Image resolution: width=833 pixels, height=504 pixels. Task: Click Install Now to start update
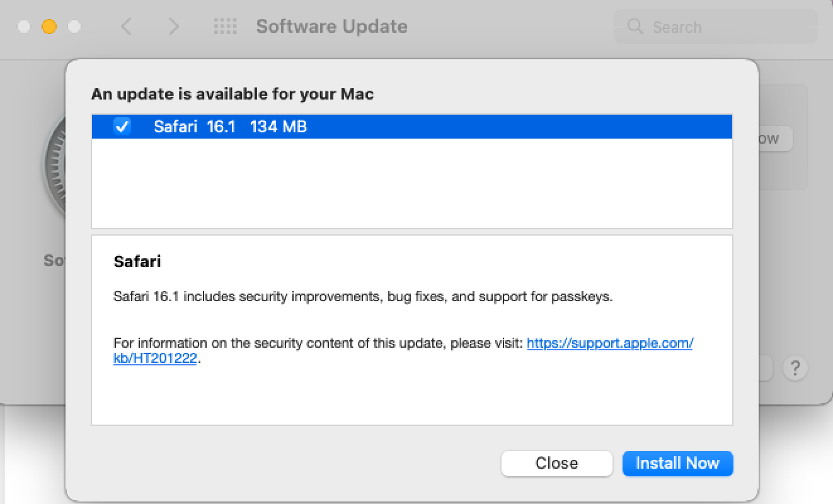(x=677, y=464)
